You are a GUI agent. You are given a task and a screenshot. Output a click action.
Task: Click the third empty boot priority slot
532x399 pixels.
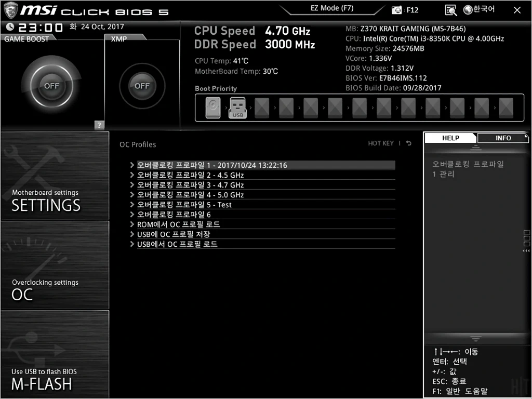coord(311,108)
